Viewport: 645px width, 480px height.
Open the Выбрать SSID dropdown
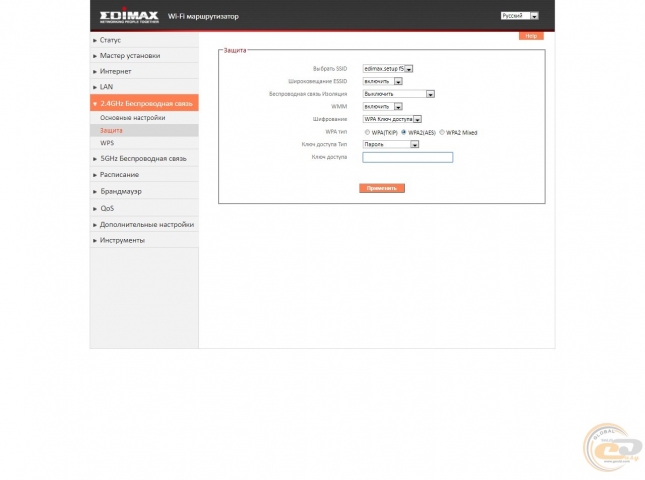pos(387,69)
